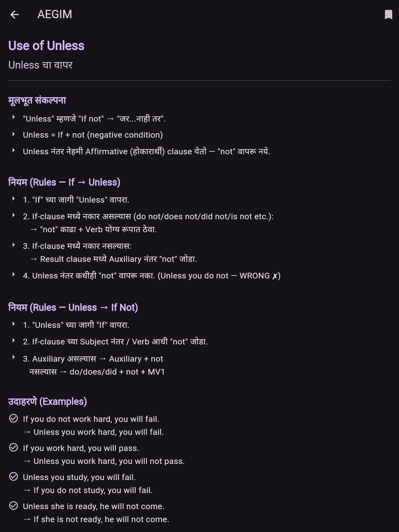The height and width of the screenshot is (532, 399).
Task: Click the AEGIM title in header
Action: 55,14
